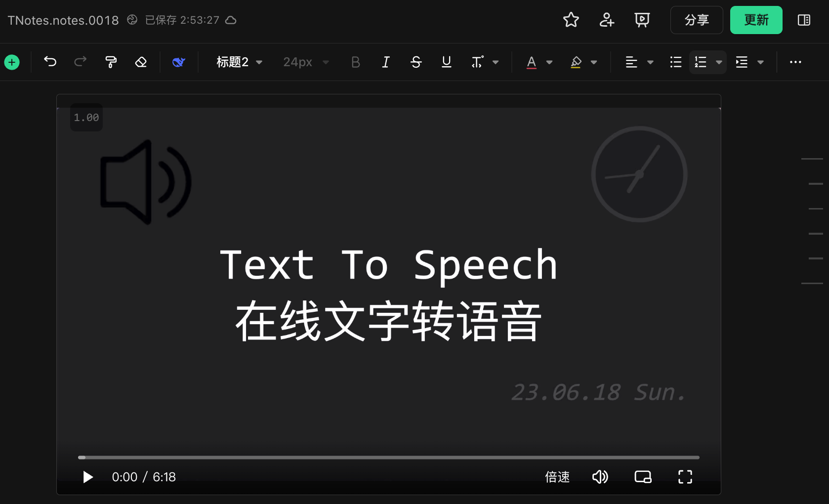This screenshot has width=829, height=504.
Task: Click the green 更新 update button
Action: (x=756, y=20)
